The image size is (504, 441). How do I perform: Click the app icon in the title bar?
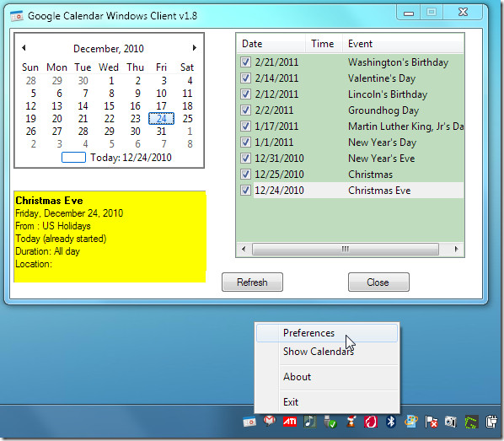(x=16, y=16)
